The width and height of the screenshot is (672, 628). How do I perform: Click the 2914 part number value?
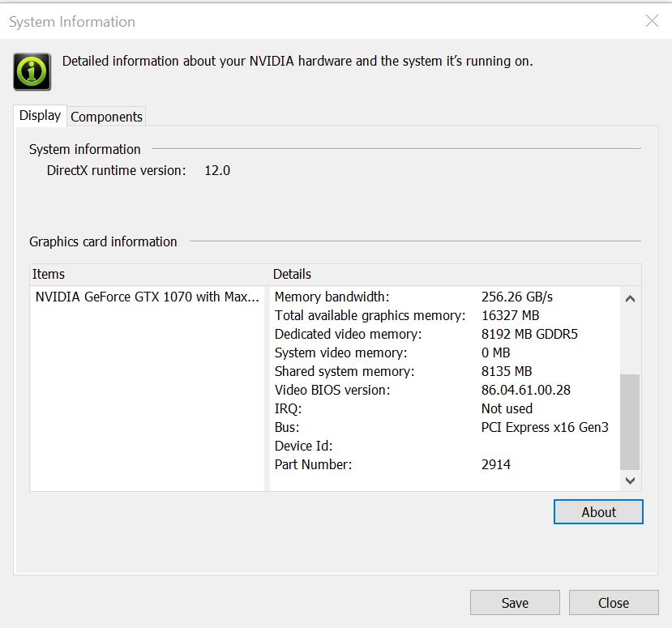click(x=496, y=464)
